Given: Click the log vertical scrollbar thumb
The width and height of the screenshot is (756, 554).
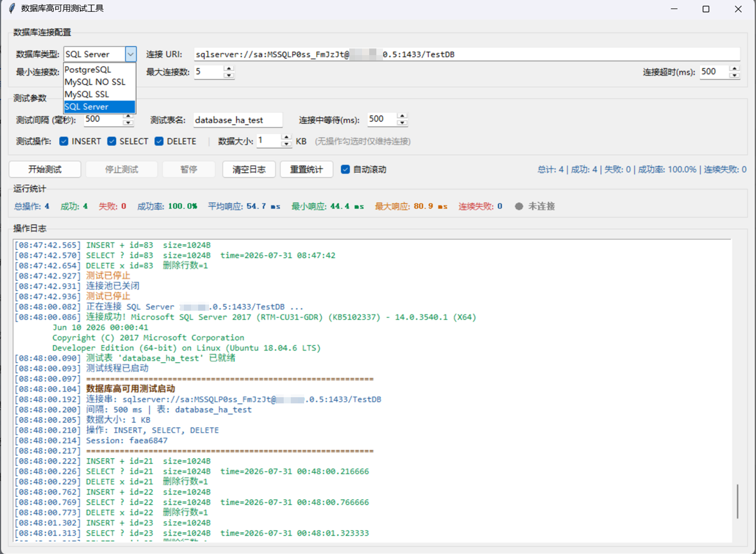Looking at the screenshot, I should [737, 501].
